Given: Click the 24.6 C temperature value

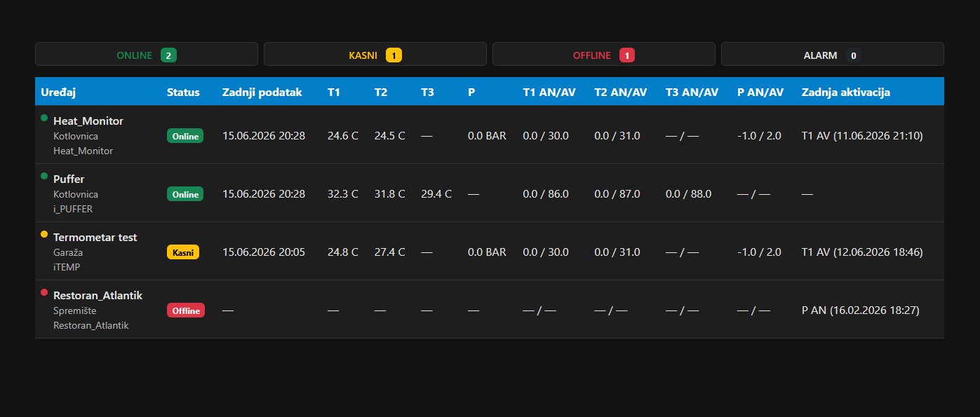Looking at the screenshot, I should point(343,135).
